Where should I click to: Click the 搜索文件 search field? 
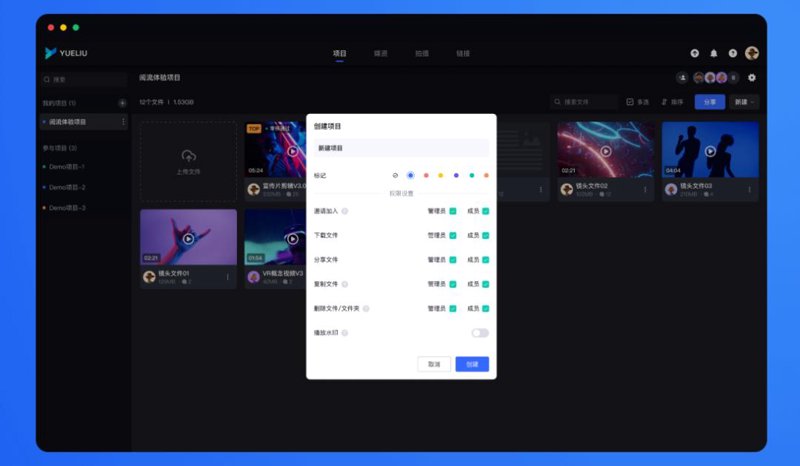click(585, 102)
